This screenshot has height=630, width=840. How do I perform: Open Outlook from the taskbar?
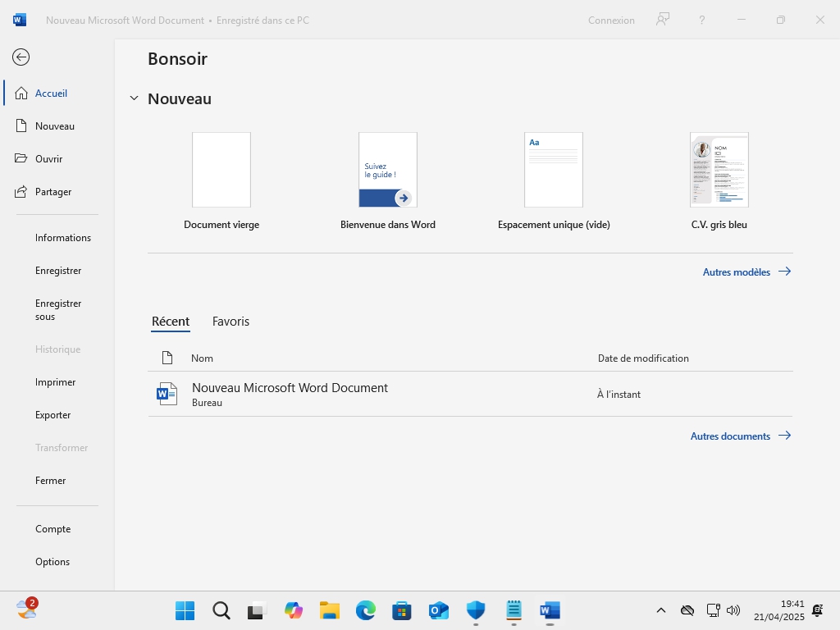coord(438,610)
